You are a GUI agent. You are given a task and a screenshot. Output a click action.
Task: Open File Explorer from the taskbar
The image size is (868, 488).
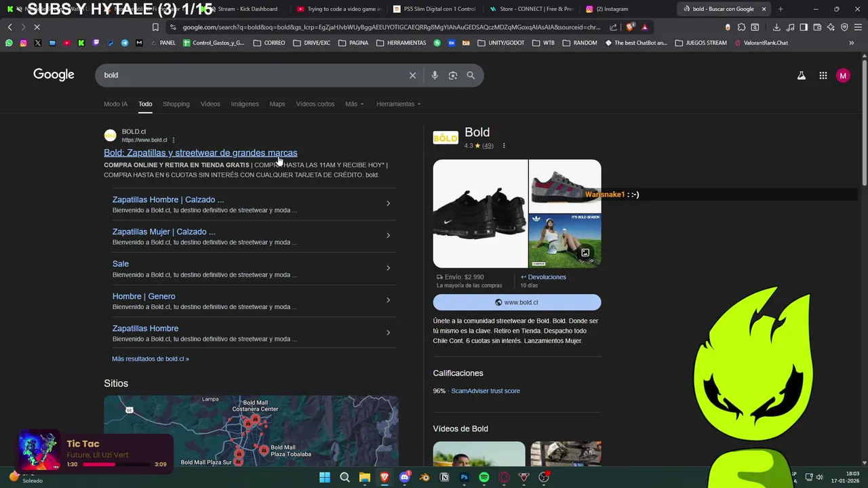click(365, 477)
